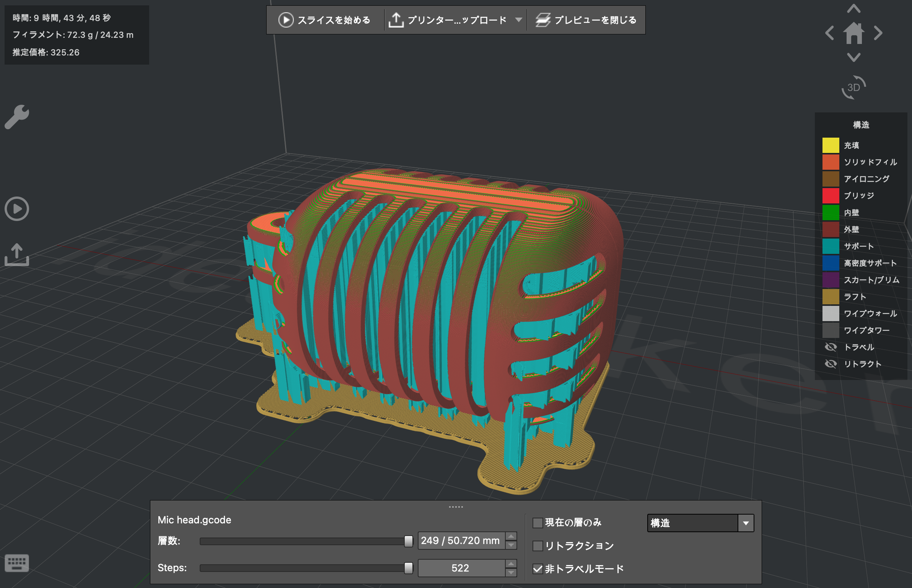Click the 推定価格: 325.26 text

46,52
